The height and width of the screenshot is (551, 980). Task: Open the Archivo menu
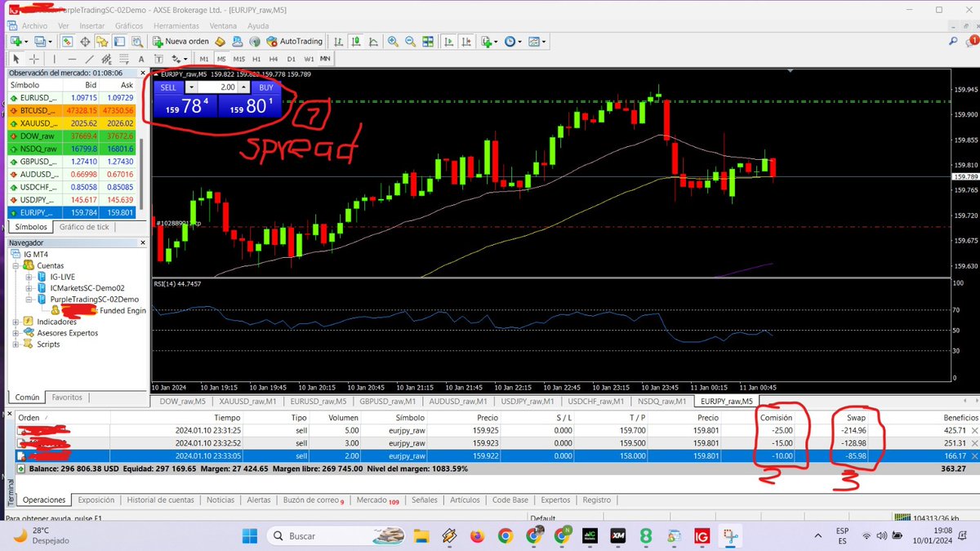(34, 26)
